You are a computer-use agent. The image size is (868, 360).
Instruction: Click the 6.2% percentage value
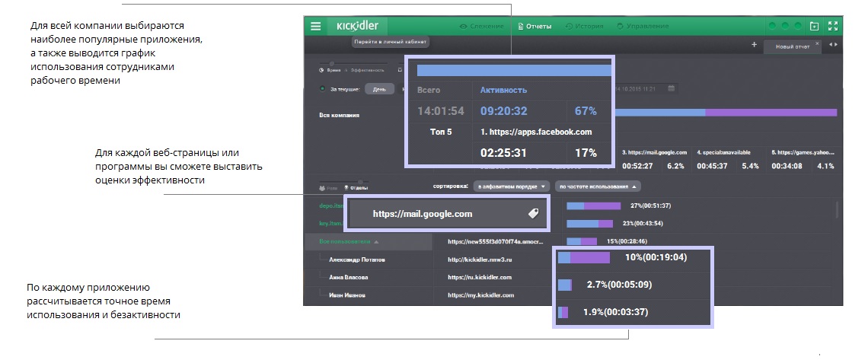click(675, 165)
